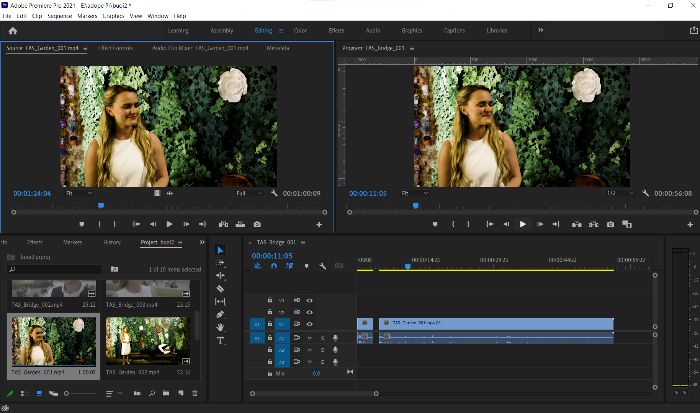Toggle insert sequences as nests button

pyautogui.click(x=258, y=266)
